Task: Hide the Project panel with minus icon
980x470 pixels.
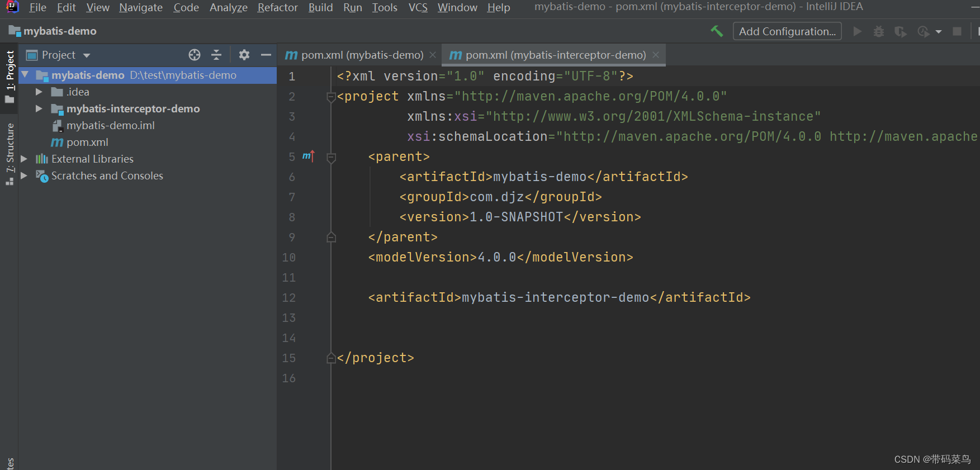Action: [266, 55]
